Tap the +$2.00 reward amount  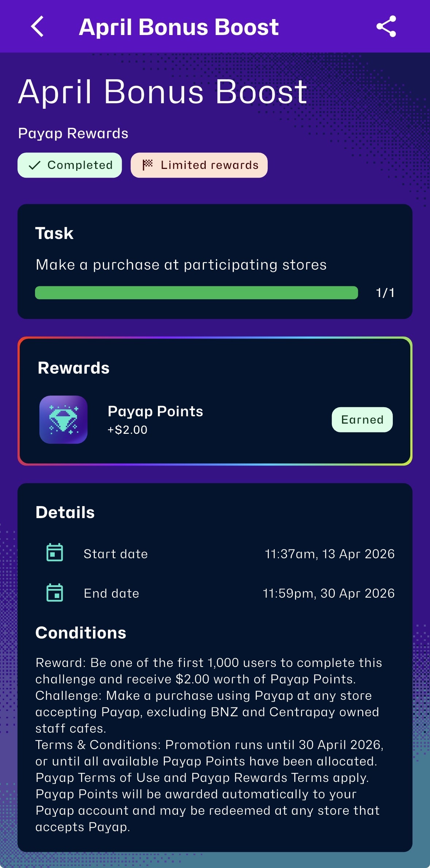(x=127, y=430)
